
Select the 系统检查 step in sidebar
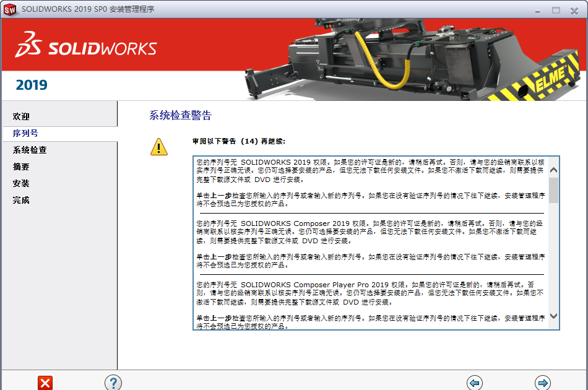coord(30,150)
